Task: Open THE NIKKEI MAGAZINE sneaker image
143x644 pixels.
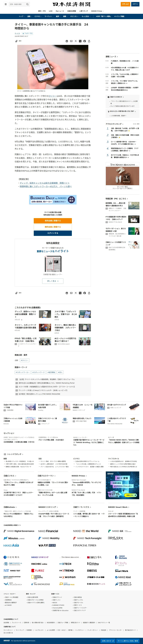Action: 123,176
